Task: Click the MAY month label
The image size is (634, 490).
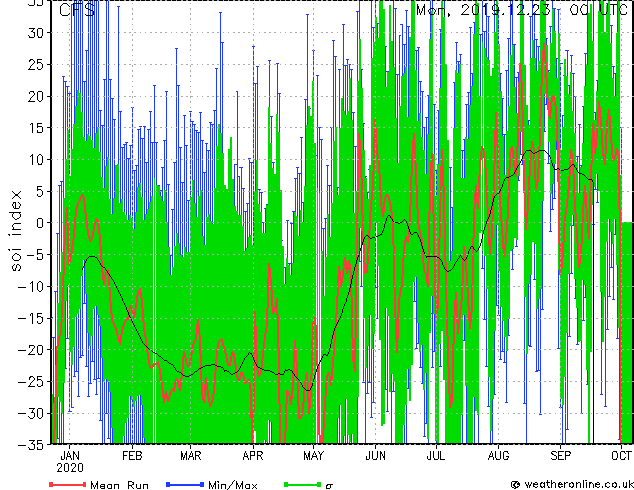Action: (x=313, y=456)
